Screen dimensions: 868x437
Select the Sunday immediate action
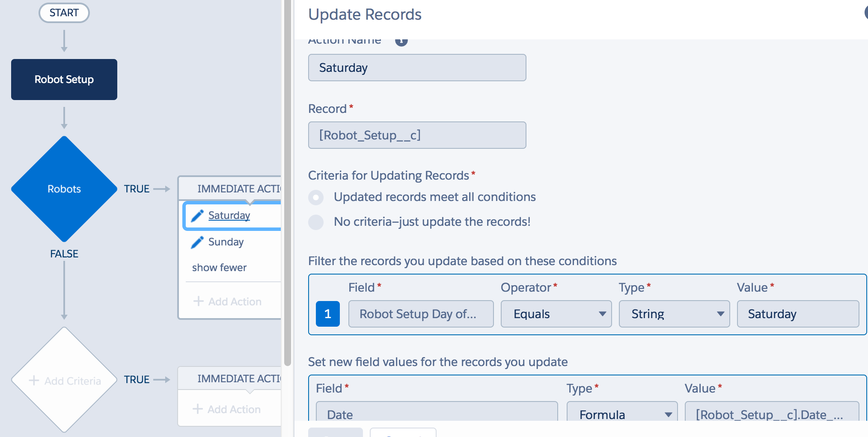coord(226,242)
